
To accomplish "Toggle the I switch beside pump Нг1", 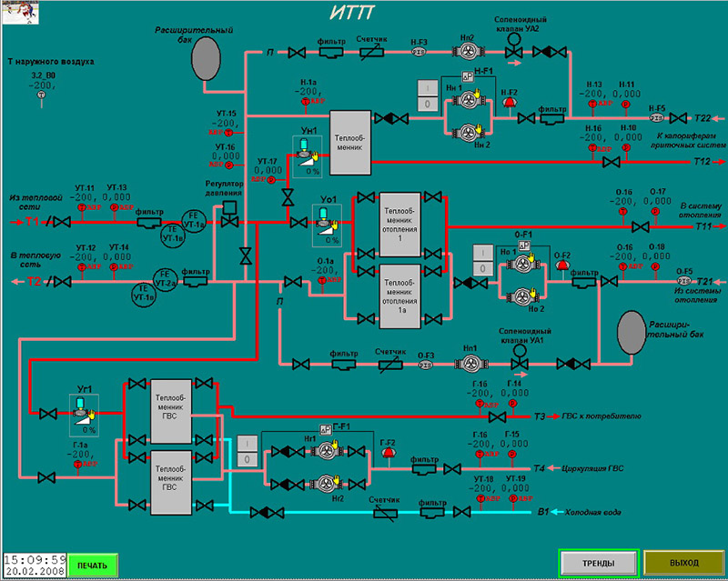I will click(247, 444).
